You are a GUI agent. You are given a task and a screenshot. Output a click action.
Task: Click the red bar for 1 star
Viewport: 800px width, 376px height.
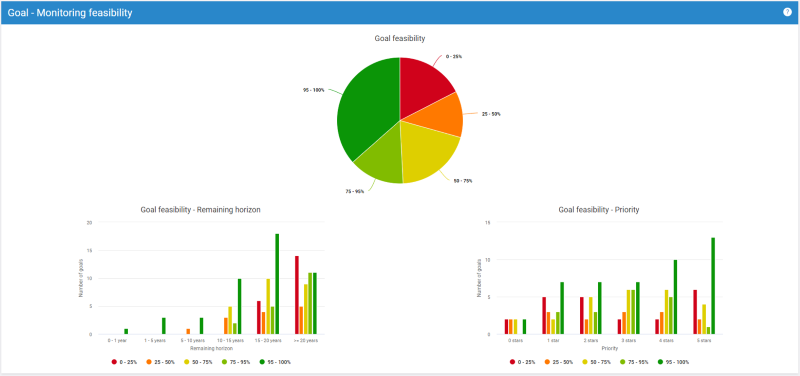(x=544, y=316)
